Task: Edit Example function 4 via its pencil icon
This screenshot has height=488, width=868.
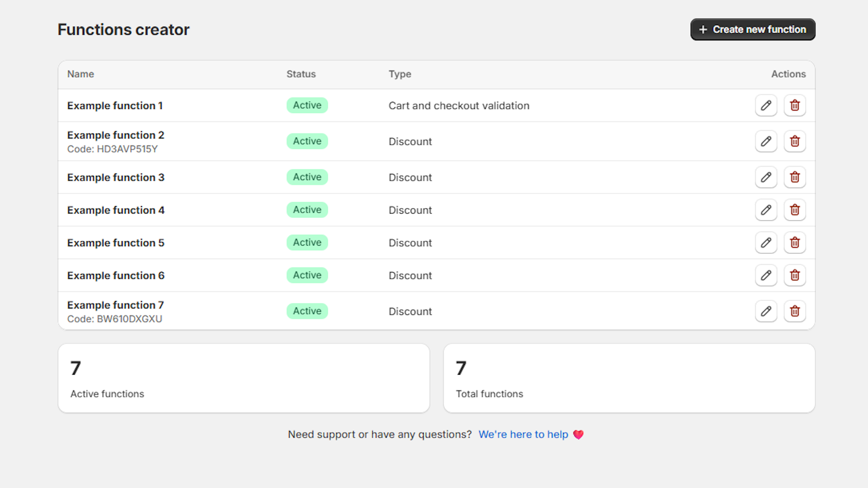Action: [x=766, y=210]
